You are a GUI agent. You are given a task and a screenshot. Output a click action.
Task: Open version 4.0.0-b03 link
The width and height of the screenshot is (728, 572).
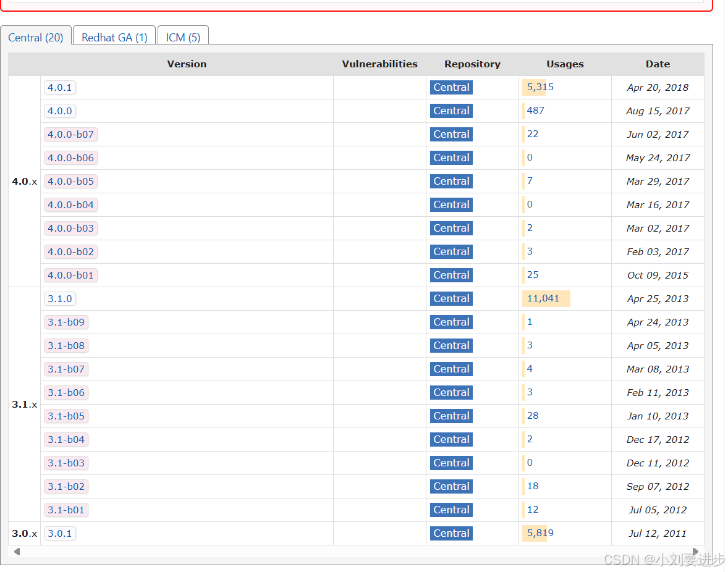click(x=70, y=228)
